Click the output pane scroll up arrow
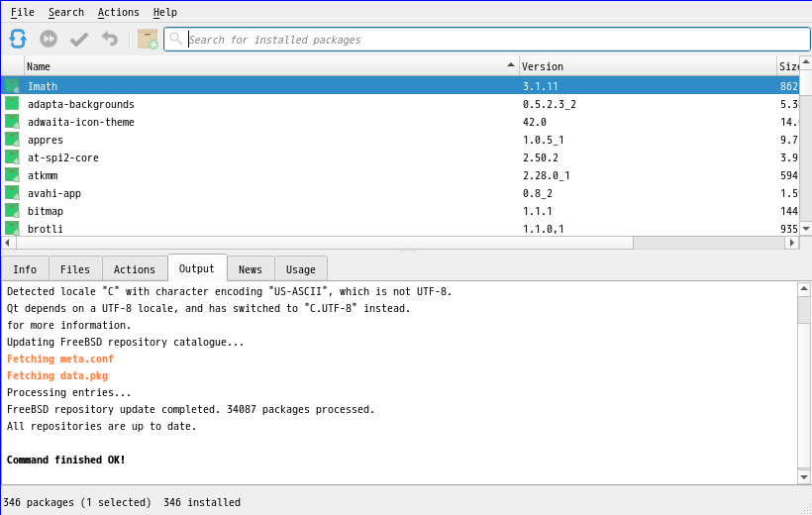Screen dimensions: 812x515 804,289
